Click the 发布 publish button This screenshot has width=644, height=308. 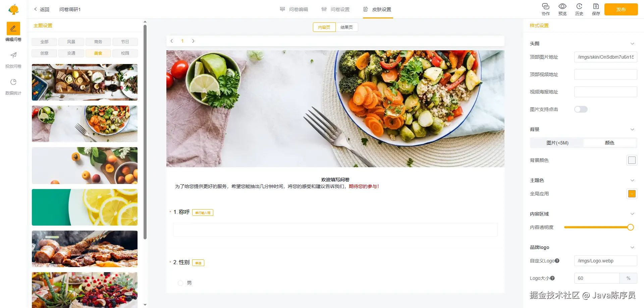pyautogui.click(x=621, y=9)
